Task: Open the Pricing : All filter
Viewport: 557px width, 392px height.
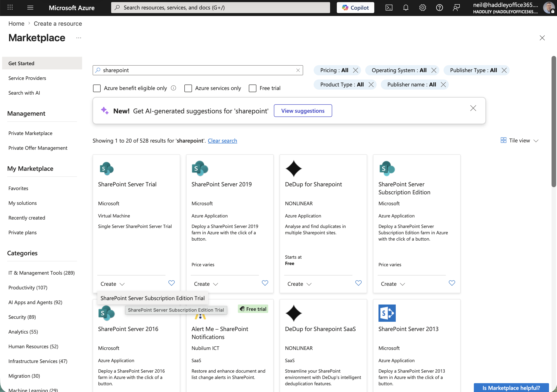Action: [x=334, y=70]
